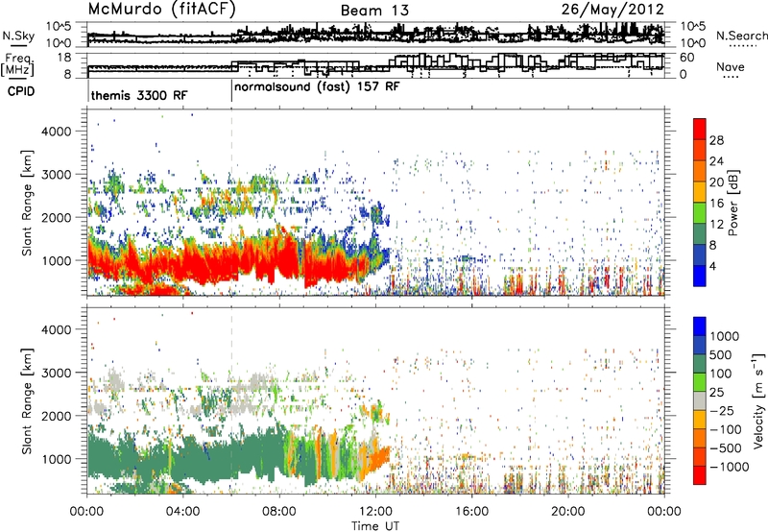Click Slant Range [km] label of velocity panel

point(27,400)
